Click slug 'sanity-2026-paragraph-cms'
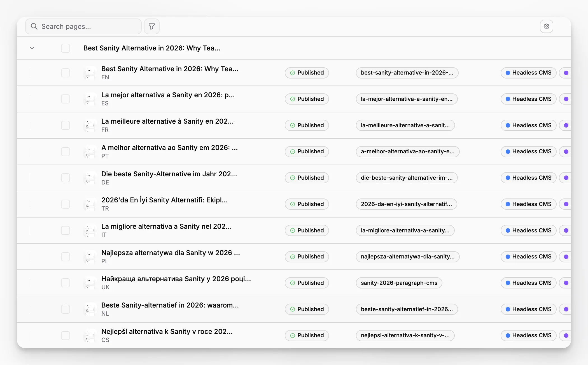 tap(399, 283)
